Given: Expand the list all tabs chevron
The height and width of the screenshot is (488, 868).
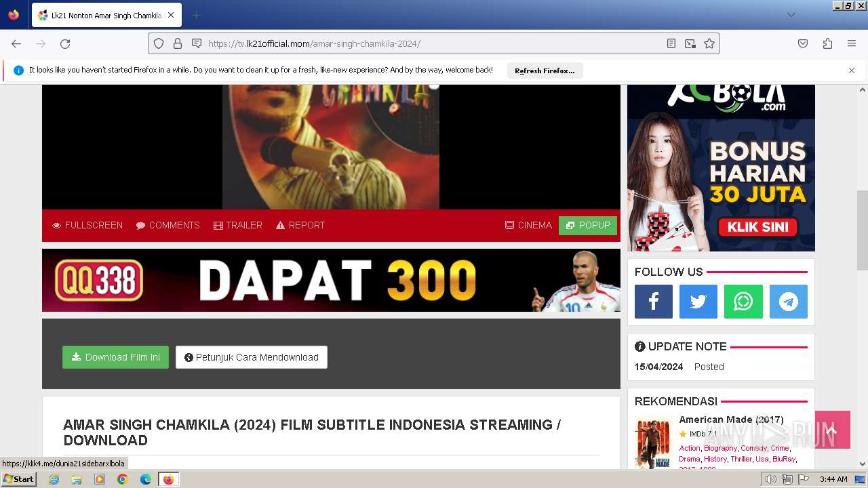Looking at the screenshot, I should point(791,15).
